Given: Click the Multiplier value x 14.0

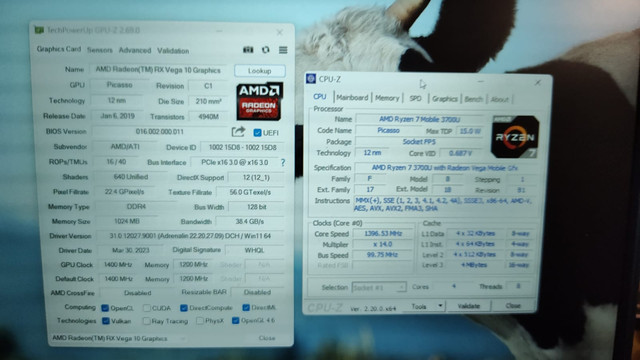Looking at the screenshot, I should [x=383, y=244].
